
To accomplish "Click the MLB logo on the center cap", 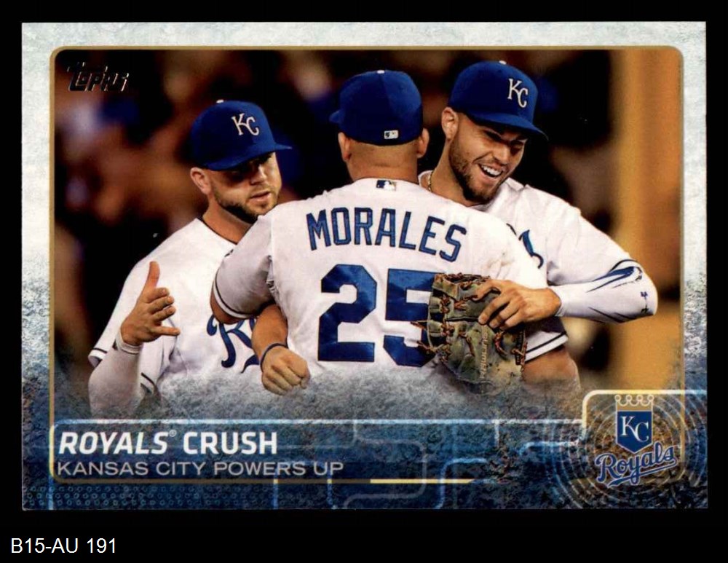I will coord(391,135).
